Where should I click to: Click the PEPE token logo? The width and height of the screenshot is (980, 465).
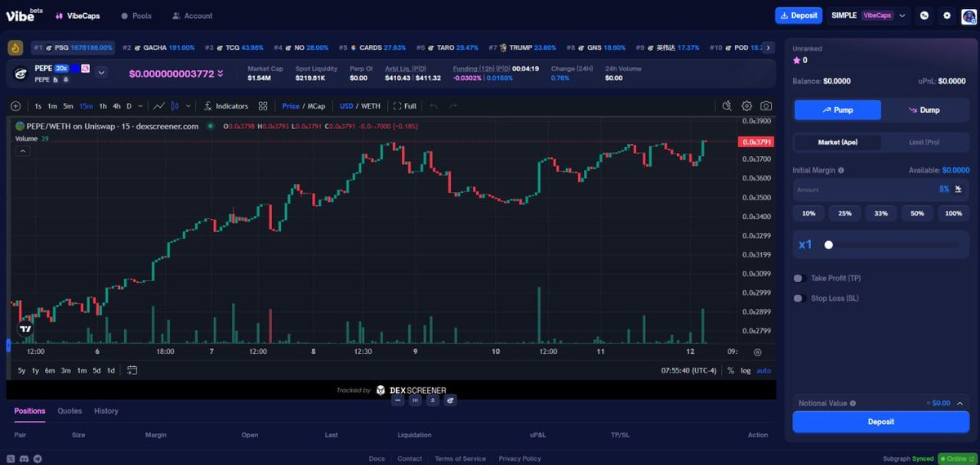(x=21, y=73)
